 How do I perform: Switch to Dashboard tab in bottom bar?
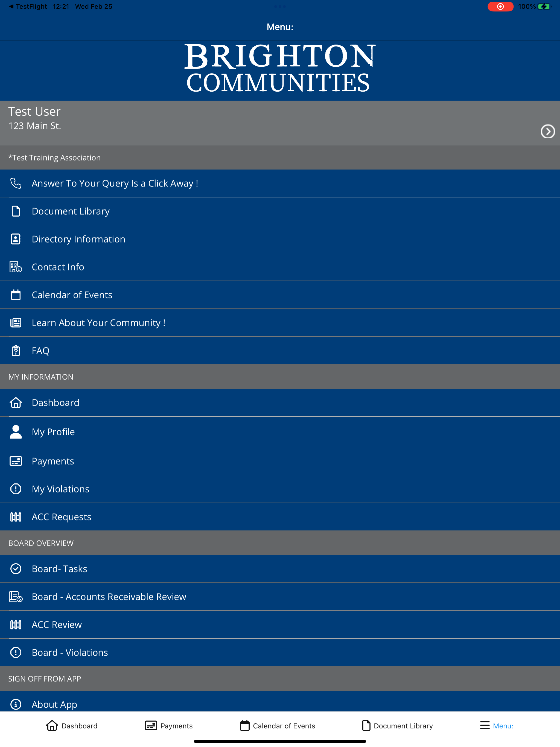(72, 725)
